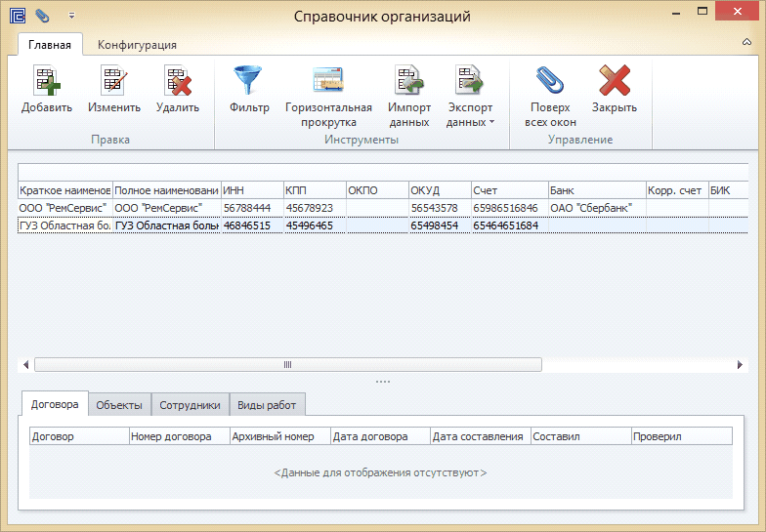
Task: Click the Закрыть red cross icon
Action: [x=615, y=80]
